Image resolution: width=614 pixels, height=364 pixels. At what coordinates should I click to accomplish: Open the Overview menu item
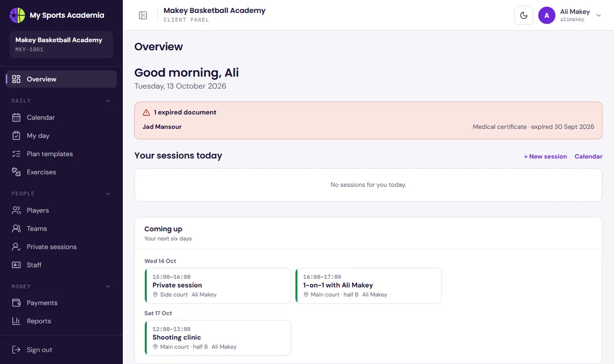(61, 79)
